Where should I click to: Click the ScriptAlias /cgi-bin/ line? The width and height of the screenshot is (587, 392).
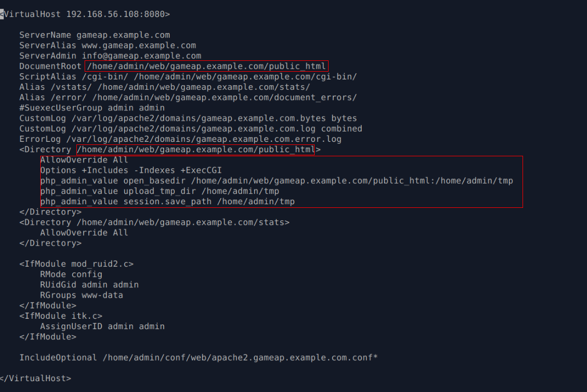[x=188, y=77]
